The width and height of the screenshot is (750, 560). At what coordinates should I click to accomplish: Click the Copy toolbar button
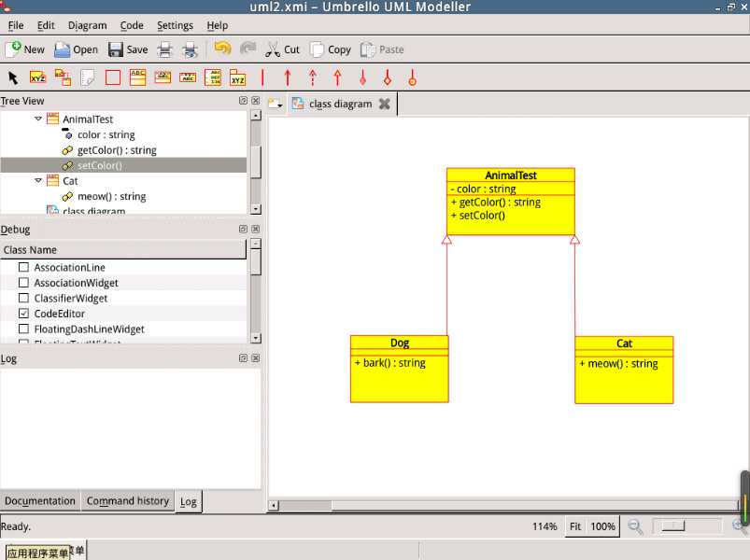330,49
